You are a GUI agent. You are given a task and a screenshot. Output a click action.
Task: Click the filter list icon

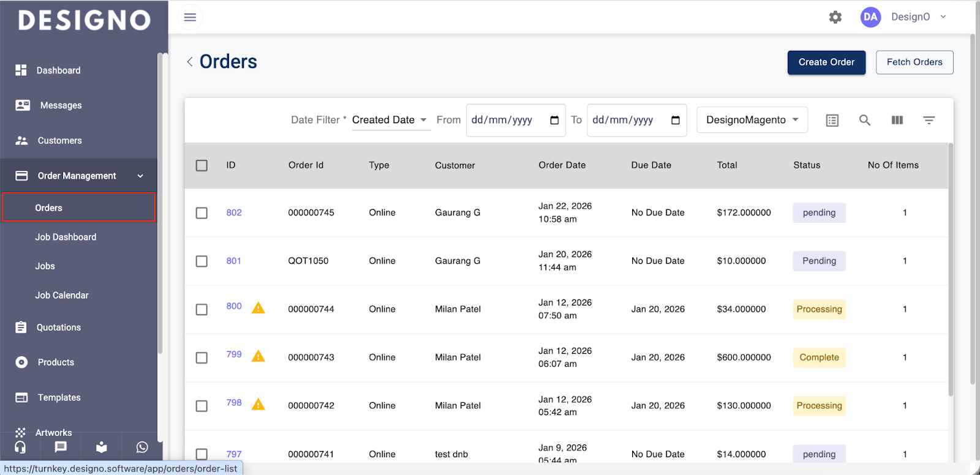click(929, 120)
